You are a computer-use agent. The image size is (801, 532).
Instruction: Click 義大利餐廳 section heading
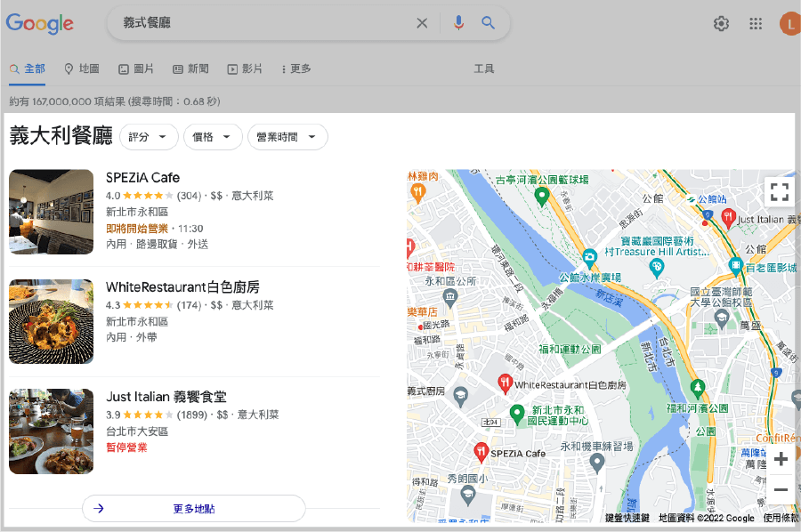pos(61,136)
